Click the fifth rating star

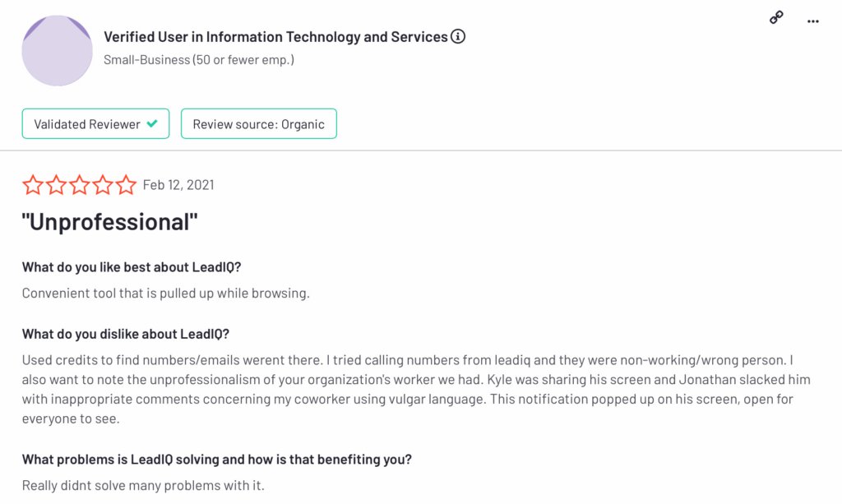(126, 185)
